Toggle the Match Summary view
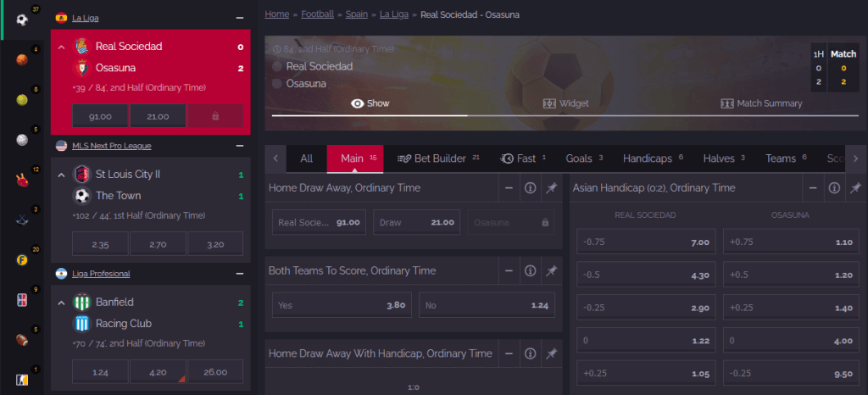868x395 pixels. 761,103
